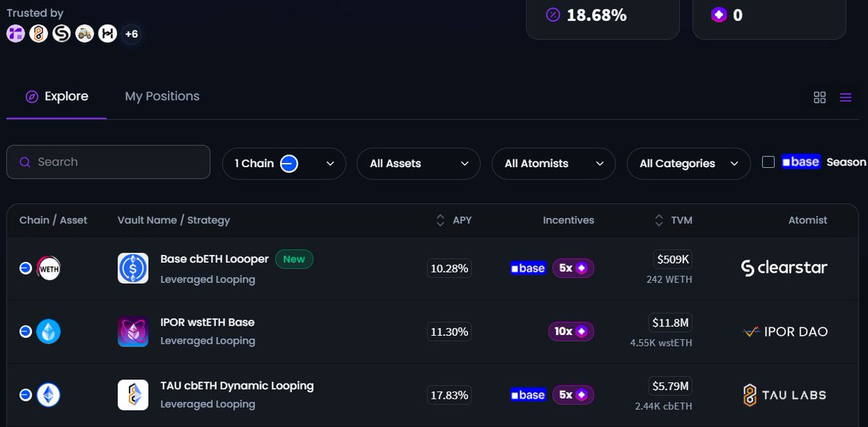The image size is (868, 427).
Task: Open the 1 Chain filter dropdown
Action: click(x=284, y=164)
